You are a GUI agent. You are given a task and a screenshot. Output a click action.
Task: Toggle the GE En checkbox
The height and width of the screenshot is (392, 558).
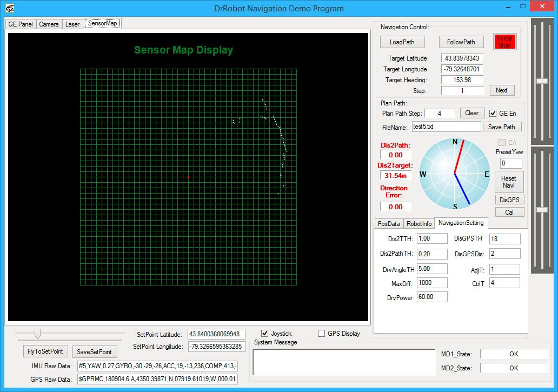pyautogui.click(x=493, y=113)
